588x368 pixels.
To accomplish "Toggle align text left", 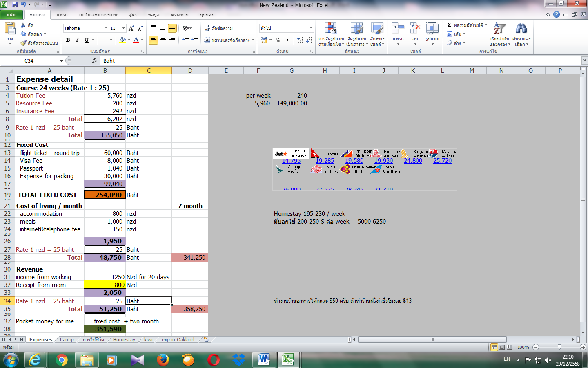I will [154, 40].
